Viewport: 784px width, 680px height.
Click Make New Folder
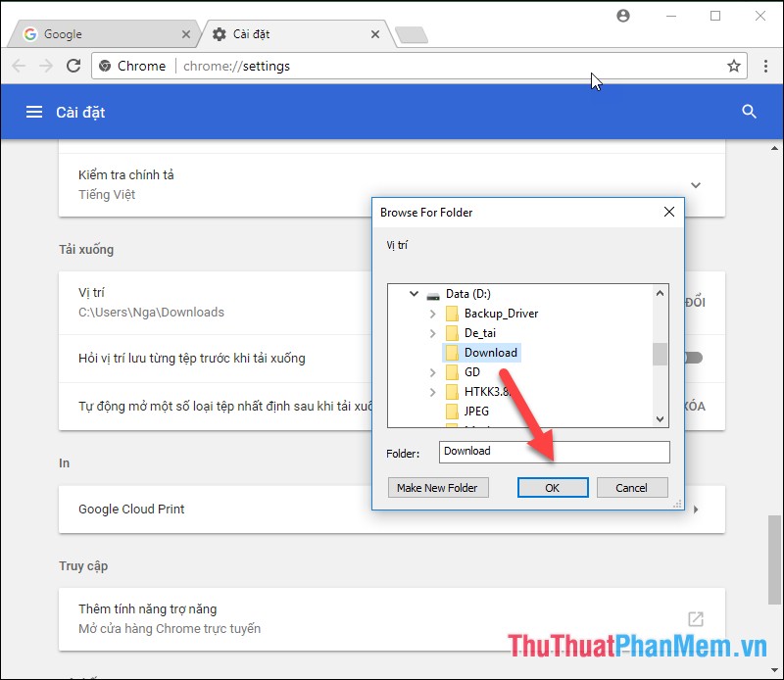pos(438,487)
